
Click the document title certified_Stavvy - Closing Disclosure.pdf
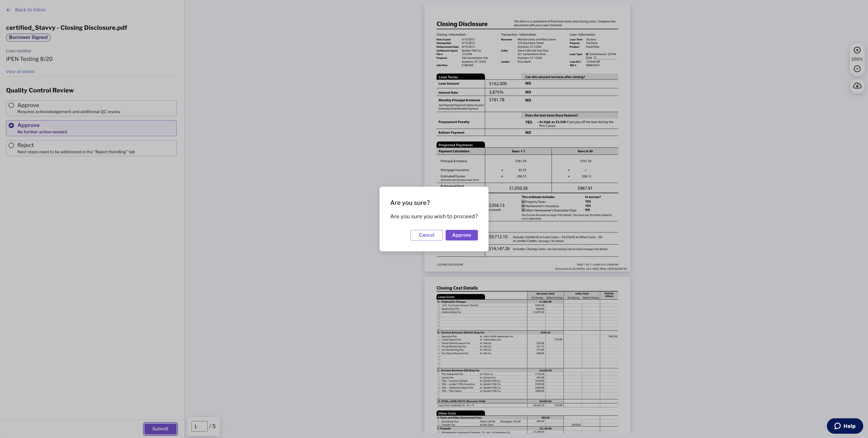[x=66, y=28]
